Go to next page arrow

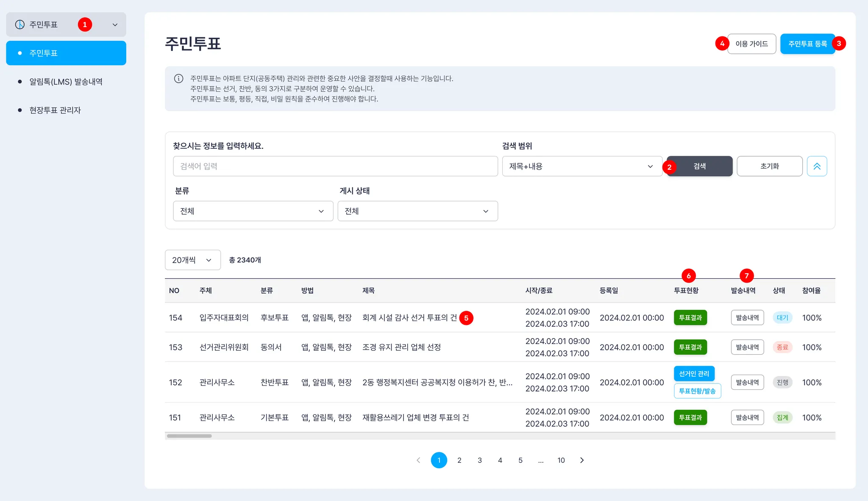(x=582, y=460)
